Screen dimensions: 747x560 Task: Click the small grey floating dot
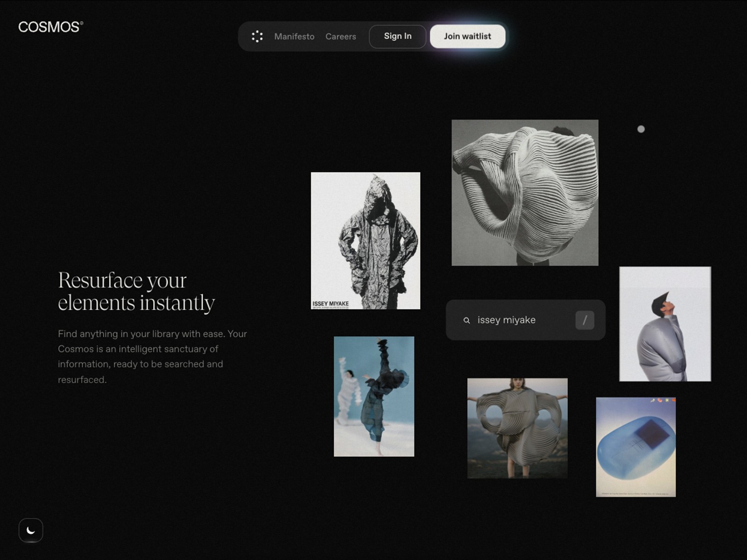pos(641,129)
